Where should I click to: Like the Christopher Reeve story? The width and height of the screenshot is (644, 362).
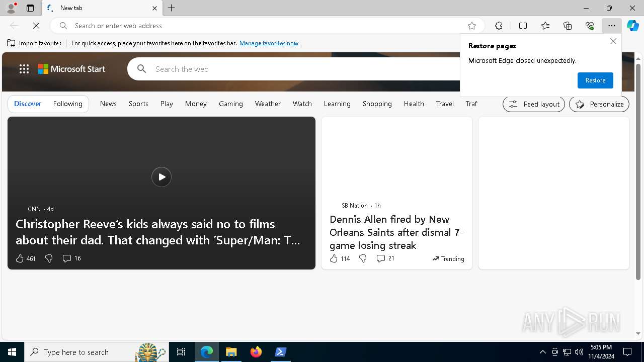click(26, 258)
